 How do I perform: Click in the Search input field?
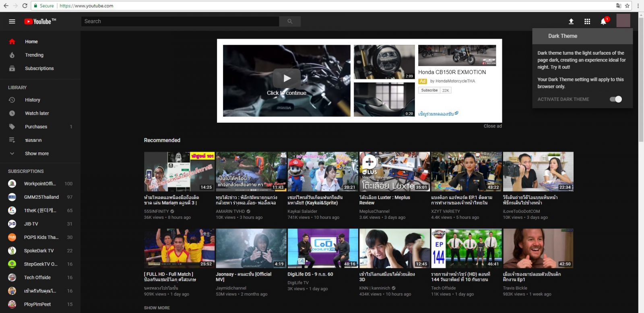[180, 21]
